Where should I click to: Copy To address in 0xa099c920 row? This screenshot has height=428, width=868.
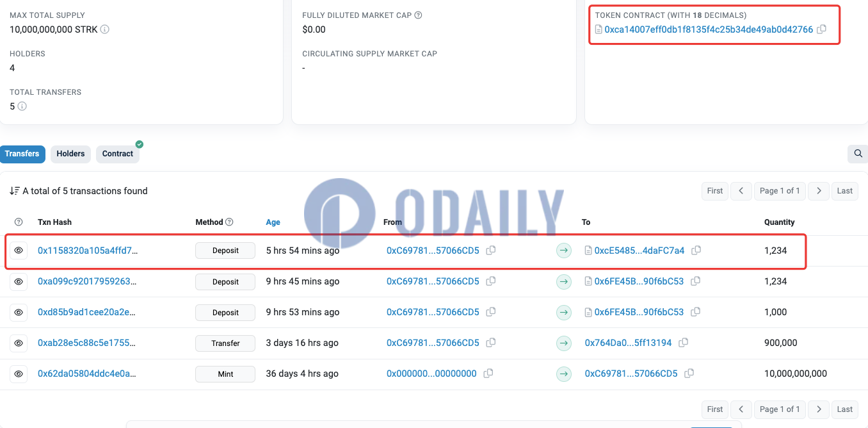696,281
